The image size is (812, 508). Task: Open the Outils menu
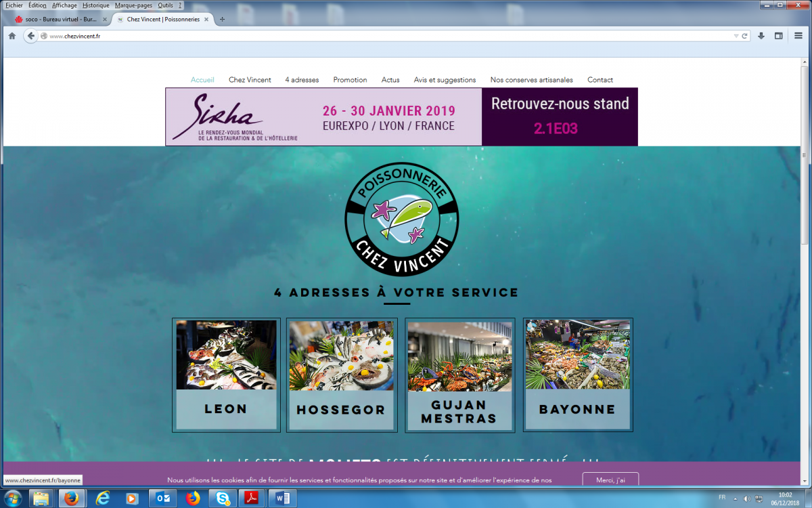click(165, 5)
